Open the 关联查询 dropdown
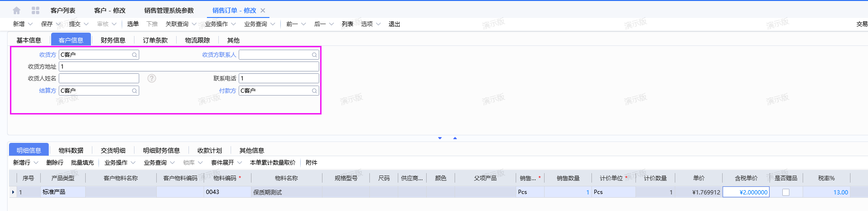The image size is (868, 211). 194,24
